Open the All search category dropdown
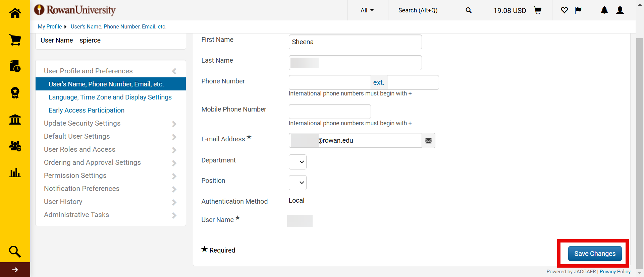The image size is (644, 277). [367, 10]
